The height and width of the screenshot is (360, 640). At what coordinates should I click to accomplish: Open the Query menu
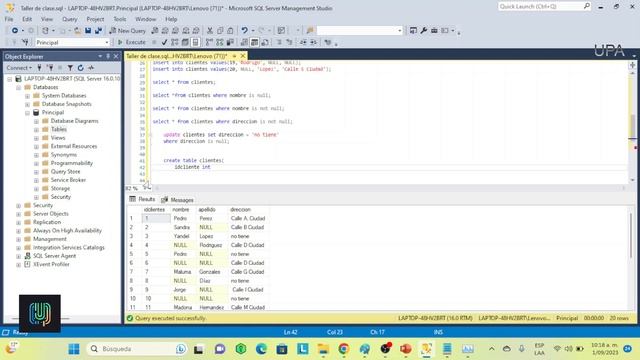[69, 19]
